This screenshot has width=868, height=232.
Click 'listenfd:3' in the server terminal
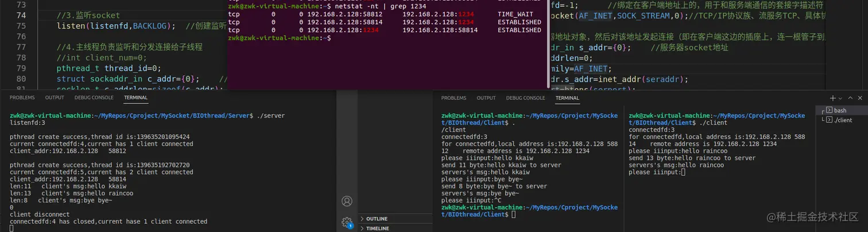click(x=27, y=123)
